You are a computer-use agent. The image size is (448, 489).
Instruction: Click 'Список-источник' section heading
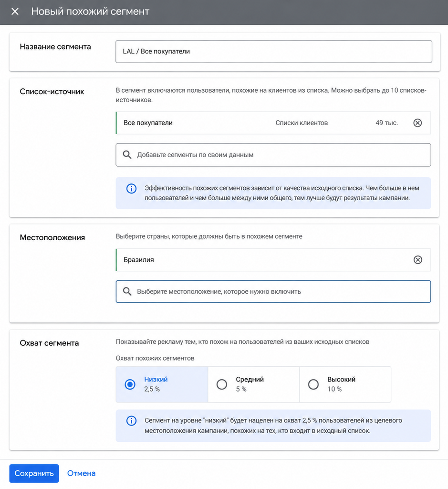tap(52, 92)
